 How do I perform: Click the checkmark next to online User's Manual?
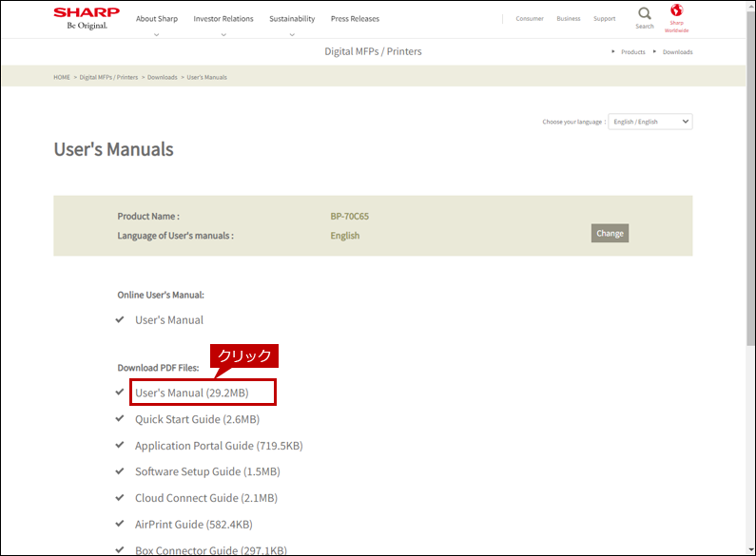120,319
